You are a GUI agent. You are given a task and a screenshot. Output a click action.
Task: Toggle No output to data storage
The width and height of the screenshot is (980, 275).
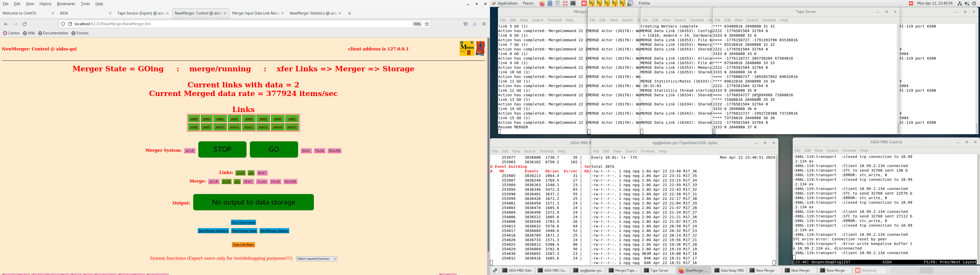tap(253, 202)
